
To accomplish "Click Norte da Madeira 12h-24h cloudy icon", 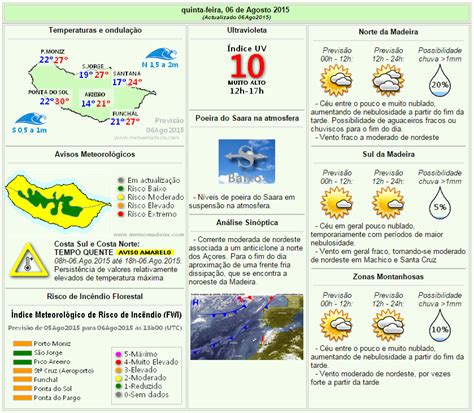I will (388, 80).
